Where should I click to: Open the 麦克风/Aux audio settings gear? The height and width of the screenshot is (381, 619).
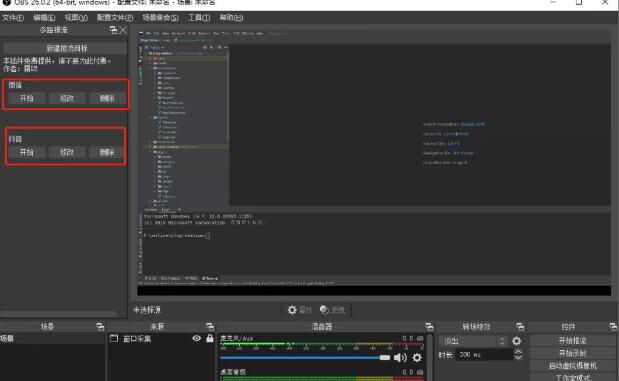[417, 358]
